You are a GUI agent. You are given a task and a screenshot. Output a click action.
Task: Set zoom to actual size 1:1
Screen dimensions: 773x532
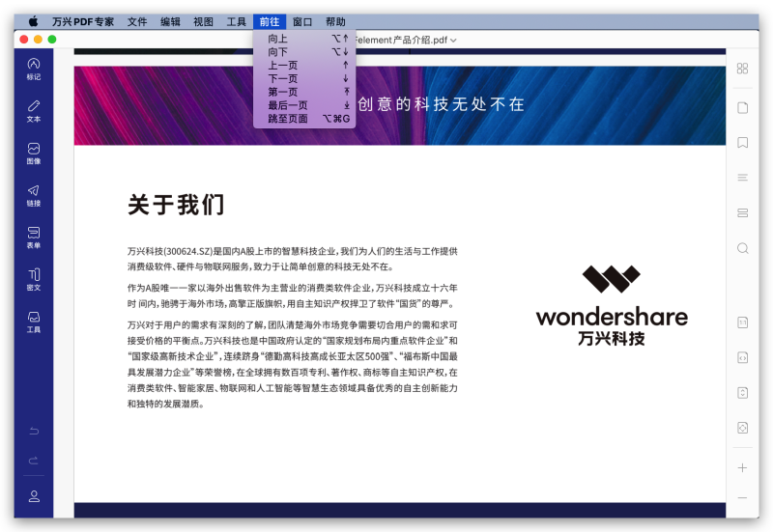point(742,322)
